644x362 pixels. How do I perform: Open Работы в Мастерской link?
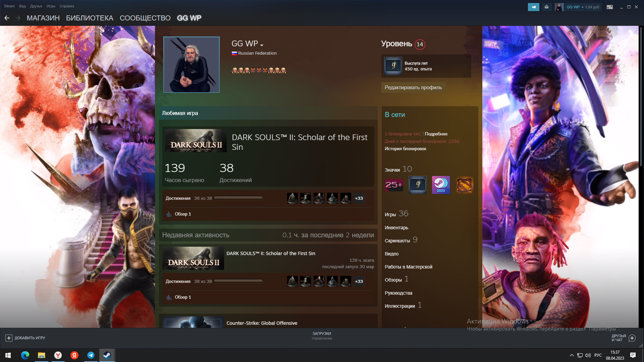409,267
